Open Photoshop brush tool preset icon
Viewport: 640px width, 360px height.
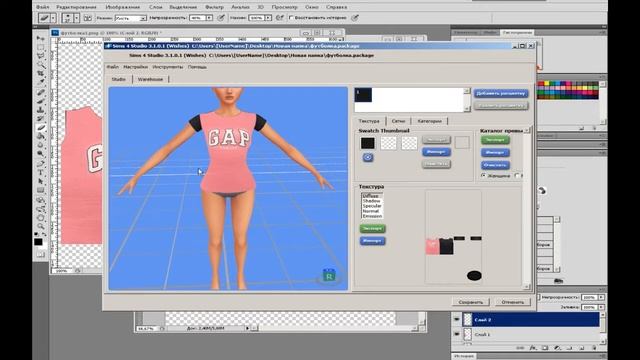(44, 18)
